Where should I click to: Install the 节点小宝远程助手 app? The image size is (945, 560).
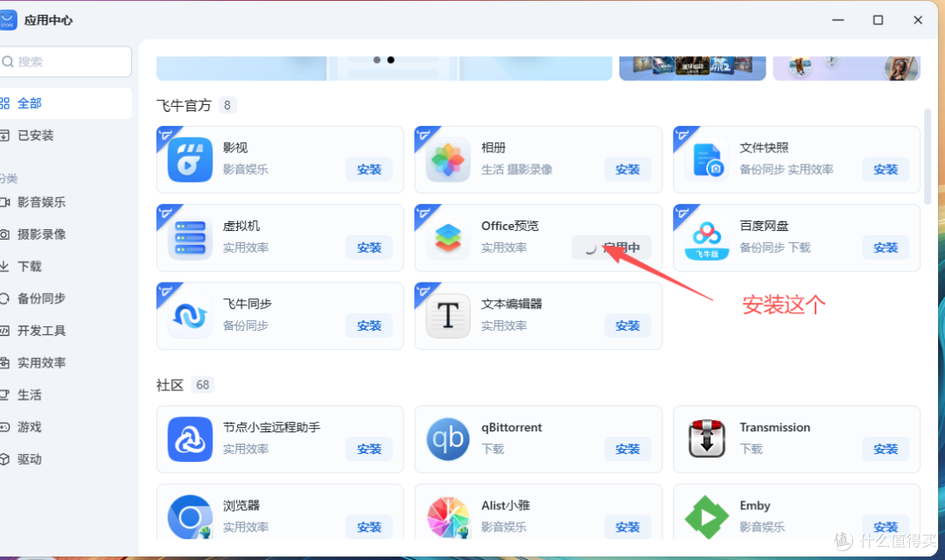369,449
